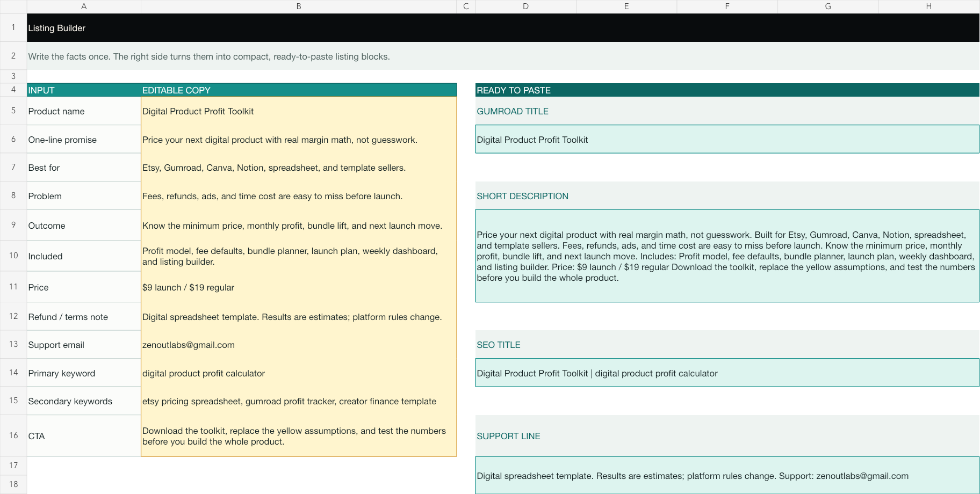Select the EDITABLE COPY header cell

pos(299,90)
